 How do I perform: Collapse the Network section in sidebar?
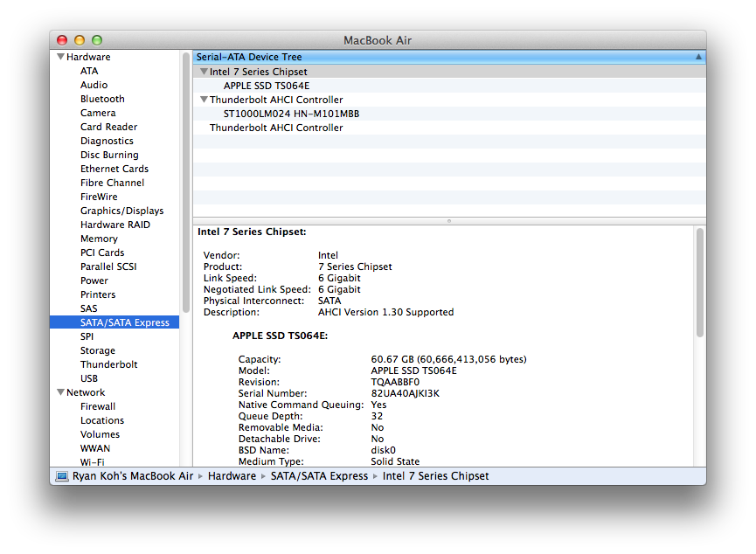(x=61, y=392)
